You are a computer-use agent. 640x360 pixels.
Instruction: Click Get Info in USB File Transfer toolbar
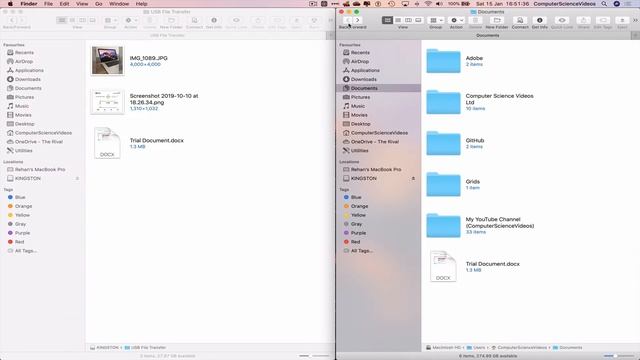[214, 20]
